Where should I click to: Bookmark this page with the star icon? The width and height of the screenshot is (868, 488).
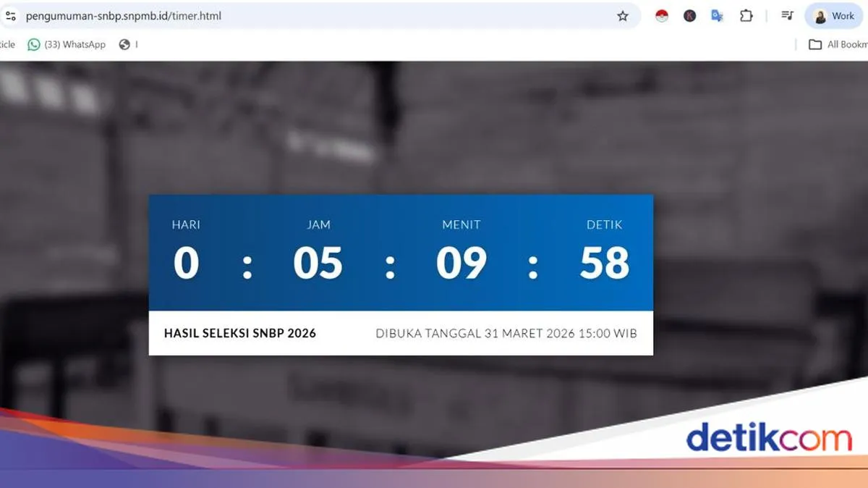coord(623,15)
